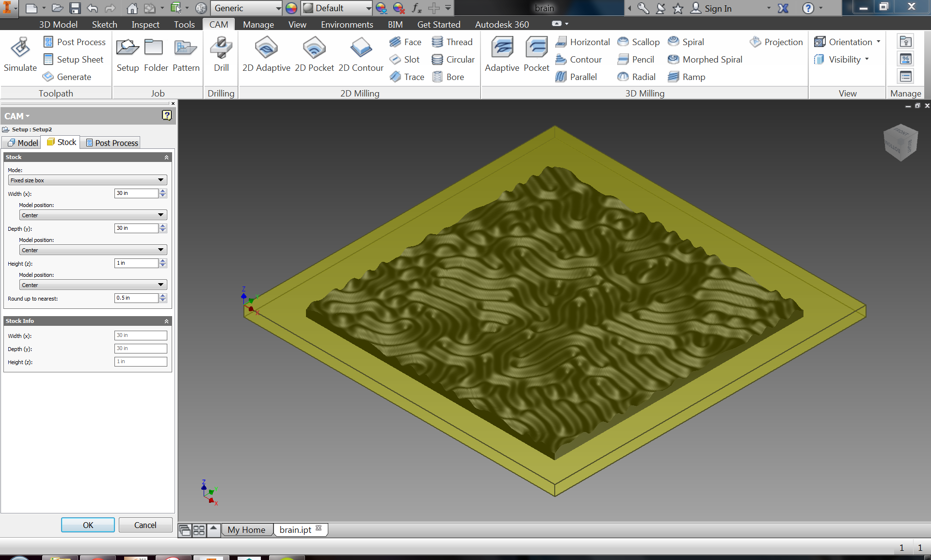Select the Radial strategy
931x560 pixels.
(636, 77)
